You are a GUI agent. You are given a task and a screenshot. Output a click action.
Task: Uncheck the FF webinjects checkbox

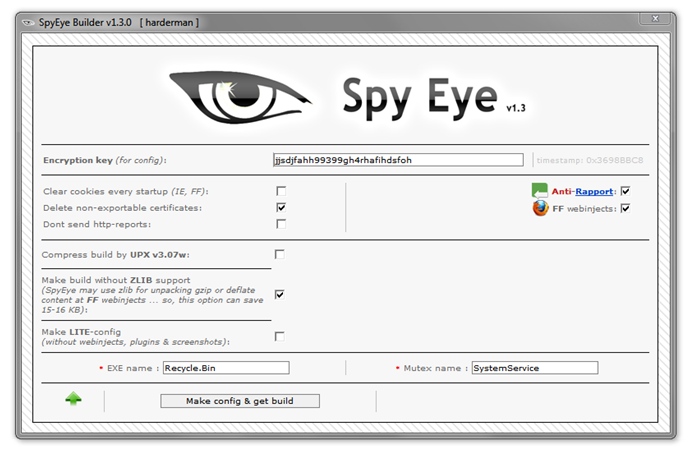point(625,208)
